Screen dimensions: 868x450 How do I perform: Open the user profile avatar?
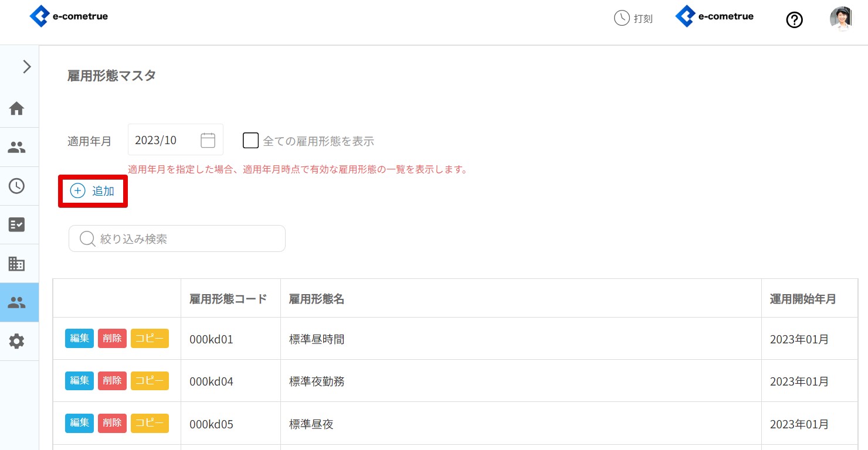[840, 19]
